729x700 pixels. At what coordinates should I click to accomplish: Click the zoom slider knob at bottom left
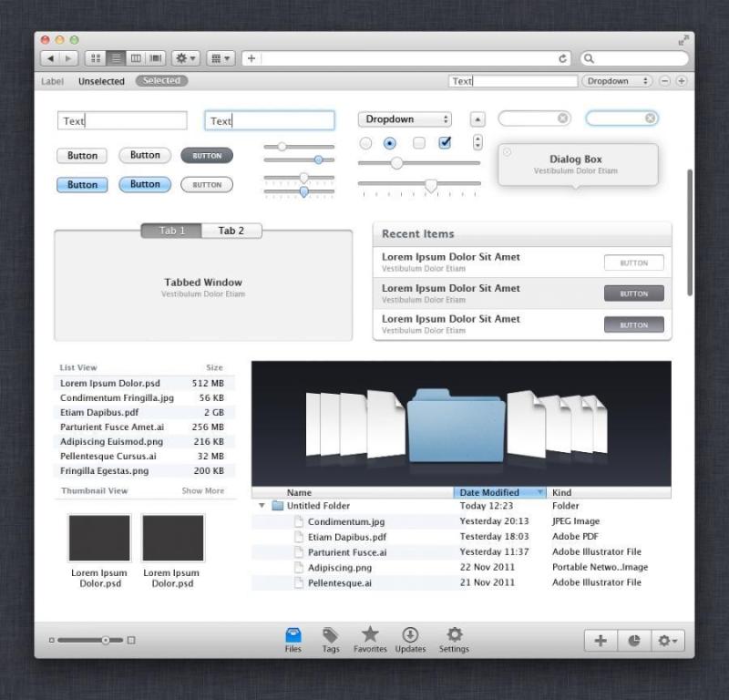coord(106,641)
